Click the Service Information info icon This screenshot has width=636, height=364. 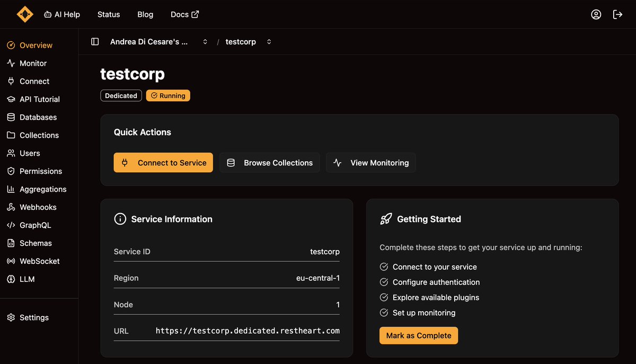point(120,219)
